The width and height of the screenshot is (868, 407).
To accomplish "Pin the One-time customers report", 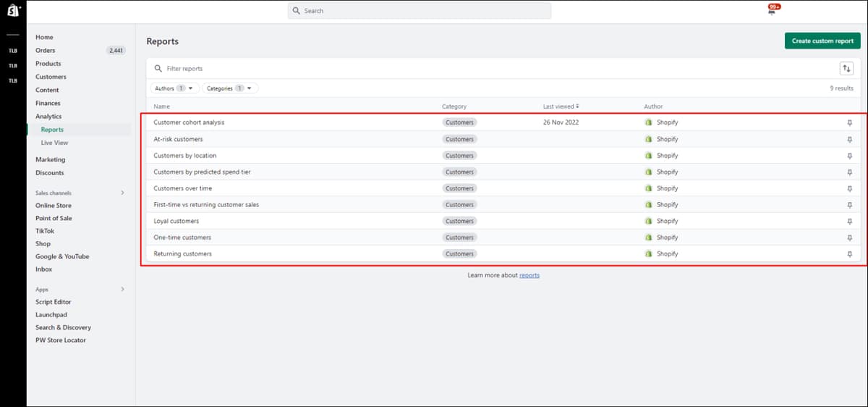I will (x=850, y=238).
